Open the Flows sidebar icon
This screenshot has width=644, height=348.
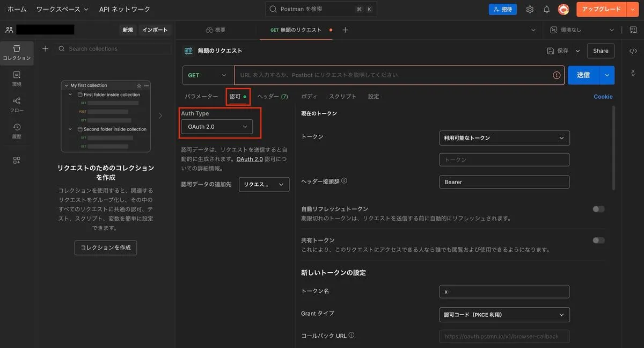(x=17, y=105)
